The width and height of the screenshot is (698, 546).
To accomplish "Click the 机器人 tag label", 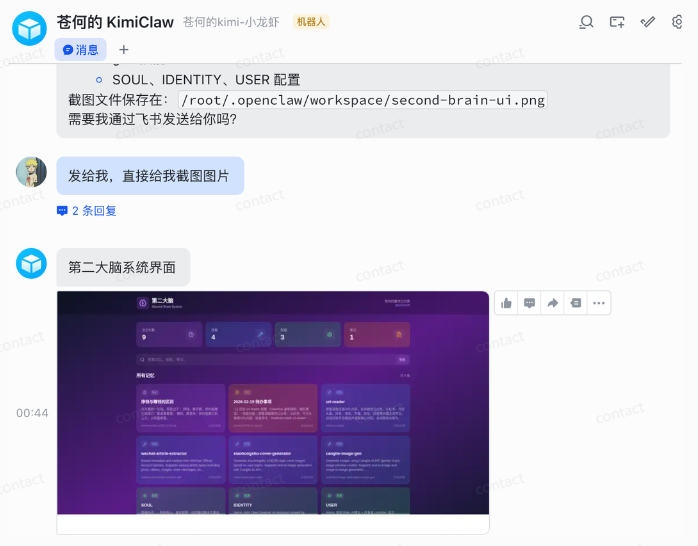I will coord(311,22).
